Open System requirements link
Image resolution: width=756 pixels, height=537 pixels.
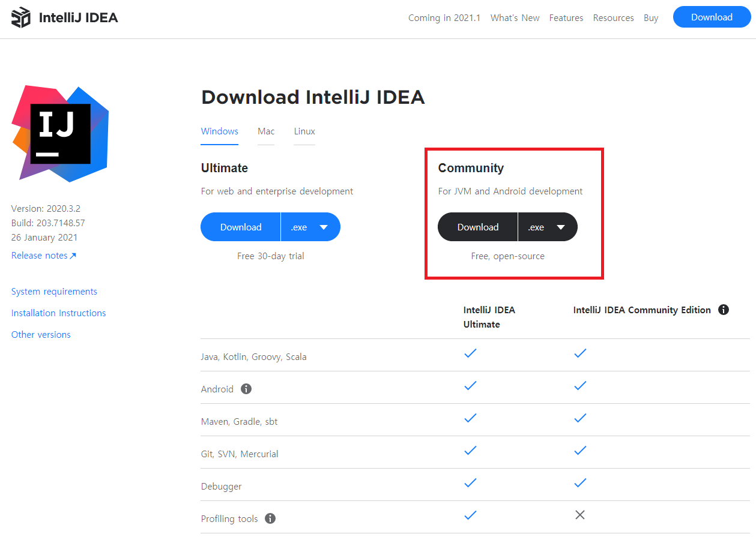(x=54, y=292)
